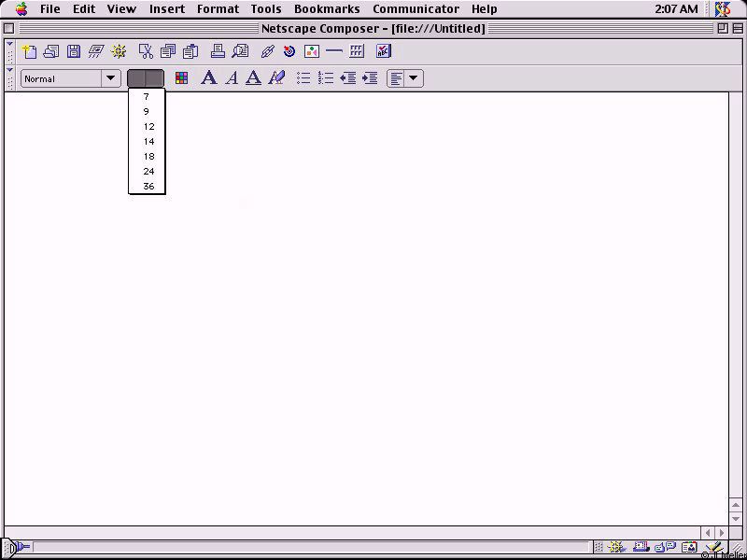This screenshot has height=560, width=747.
Task: Apply underline with the underlined A icon
Action: (x=253, y=77)
